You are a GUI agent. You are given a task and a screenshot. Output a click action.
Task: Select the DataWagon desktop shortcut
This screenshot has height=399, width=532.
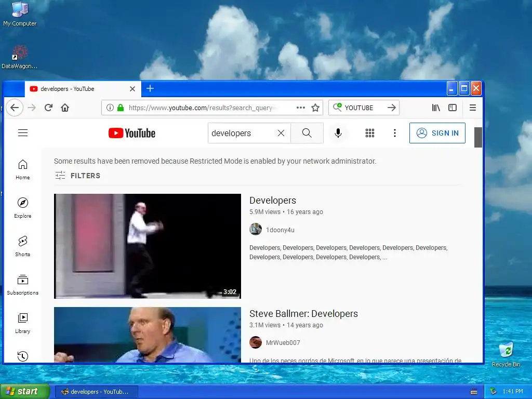pyautogui.click(x=19, y=57)
